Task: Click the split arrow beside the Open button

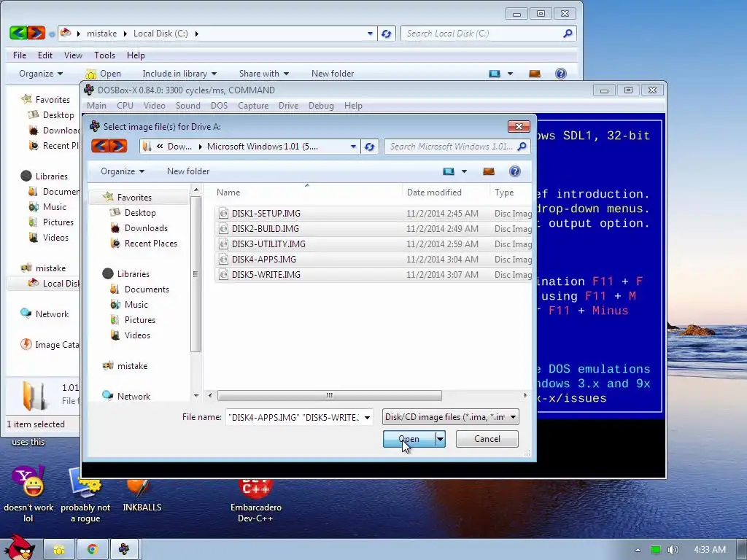Action: pos(440,438)
